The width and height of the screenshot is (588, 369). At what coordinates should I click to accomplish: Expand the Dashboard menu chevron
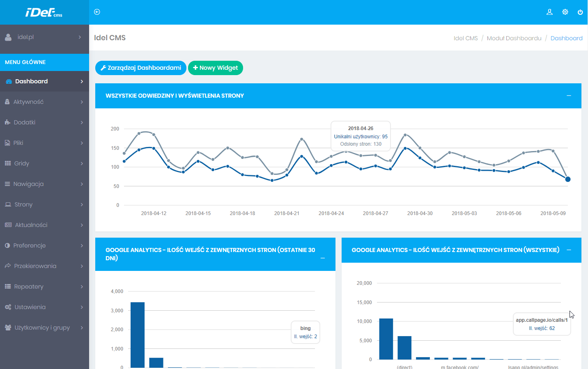pyautogui.click(x=82, y=81)
